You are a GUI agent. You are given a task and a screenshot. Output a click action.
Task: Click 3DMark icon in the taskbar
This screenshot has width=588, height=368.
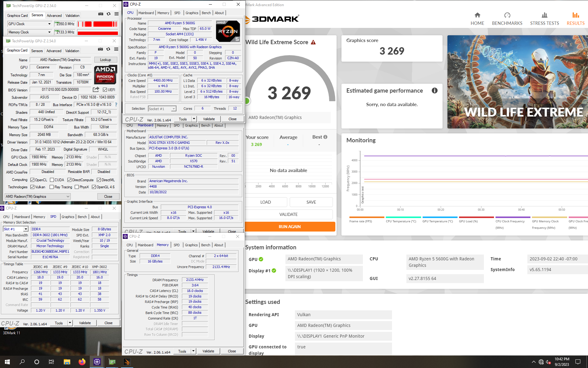(x=127, y=362)
